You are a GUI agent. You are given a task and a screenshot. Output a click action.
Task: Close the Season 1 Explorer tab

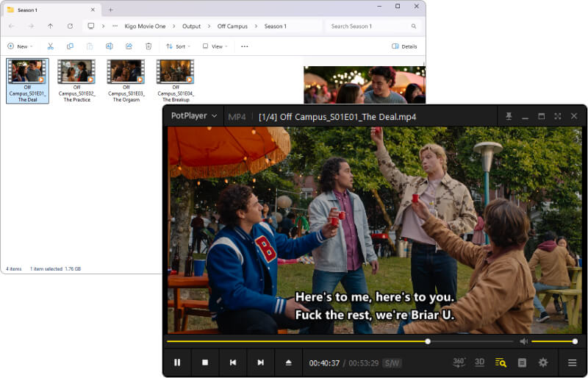click(93, 10)
